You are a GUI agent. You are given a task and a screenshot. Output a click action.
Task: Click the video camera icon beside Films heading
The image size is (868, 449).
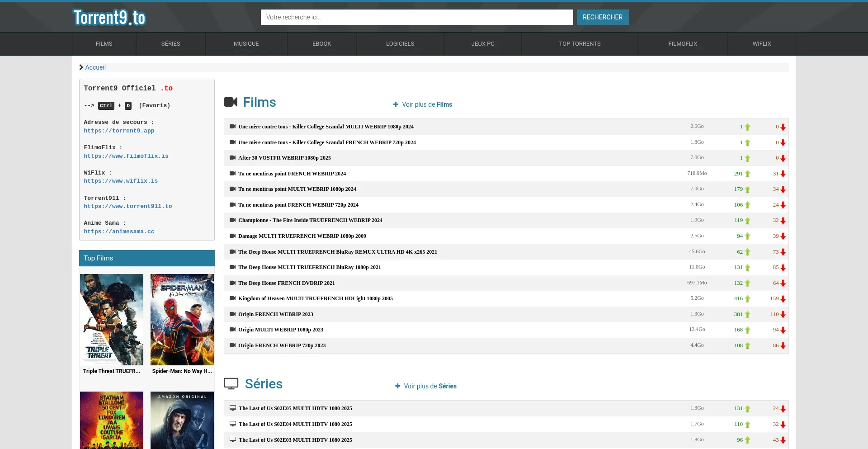click(231, 102)
